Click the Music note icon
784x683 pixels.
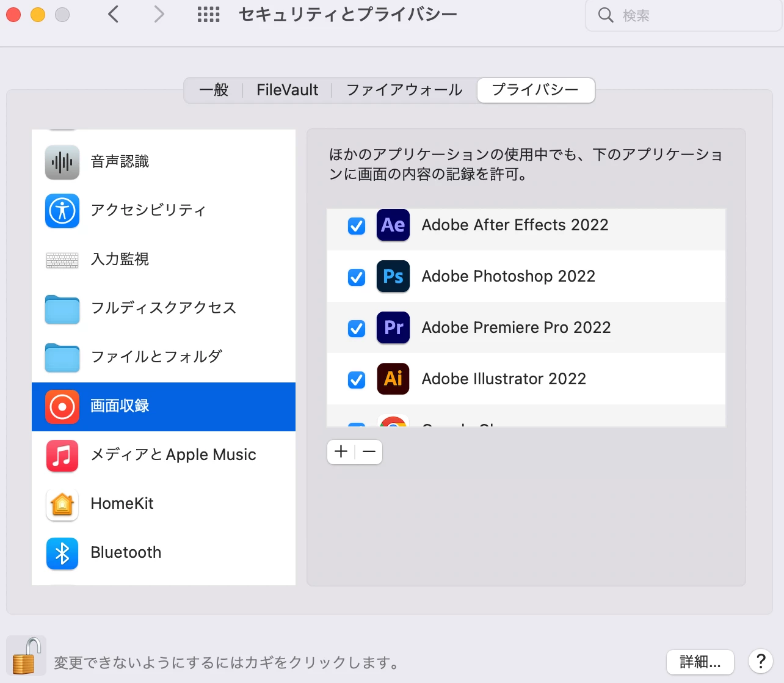point(62,456)
